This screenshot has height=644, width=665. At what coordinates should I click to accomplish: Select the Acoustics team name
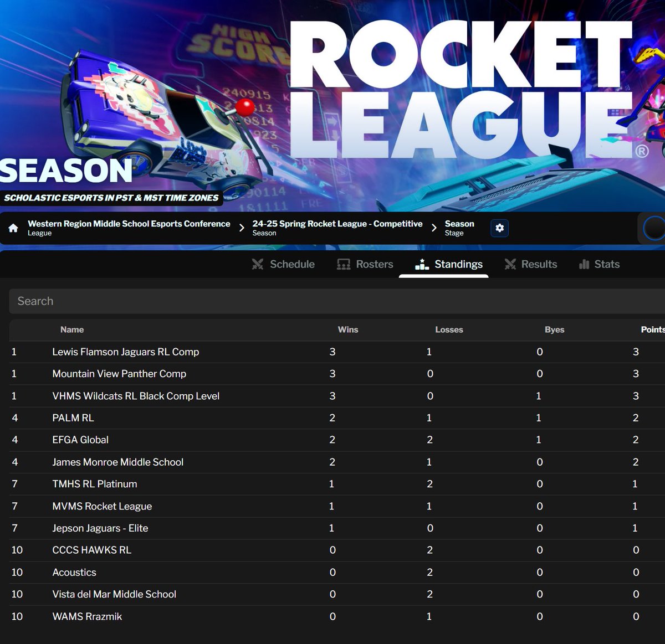pyautogui.click(x=74, y=572)
